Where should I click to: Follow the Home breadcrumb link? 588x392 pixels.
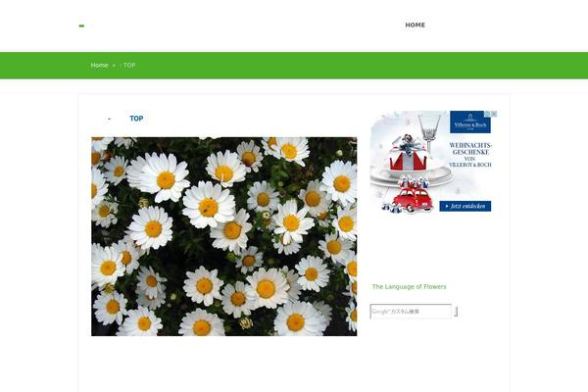99,66
